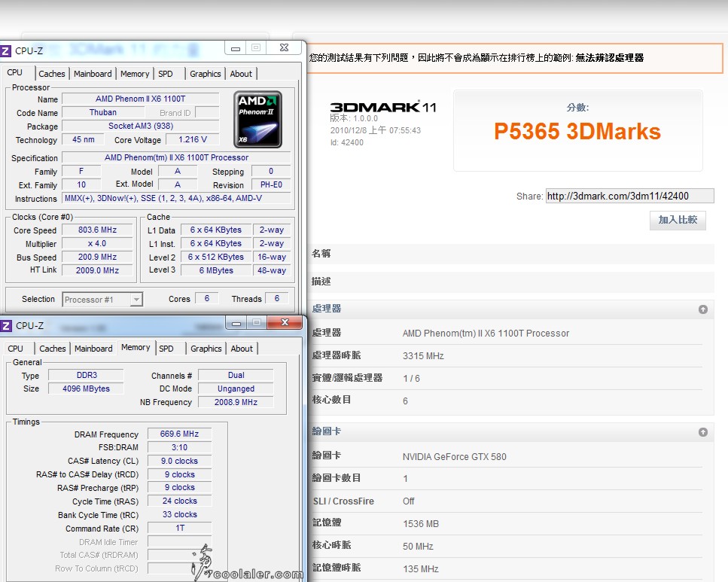Click the DRAM Frequency value "669.6 MHz"

point(180,434)
